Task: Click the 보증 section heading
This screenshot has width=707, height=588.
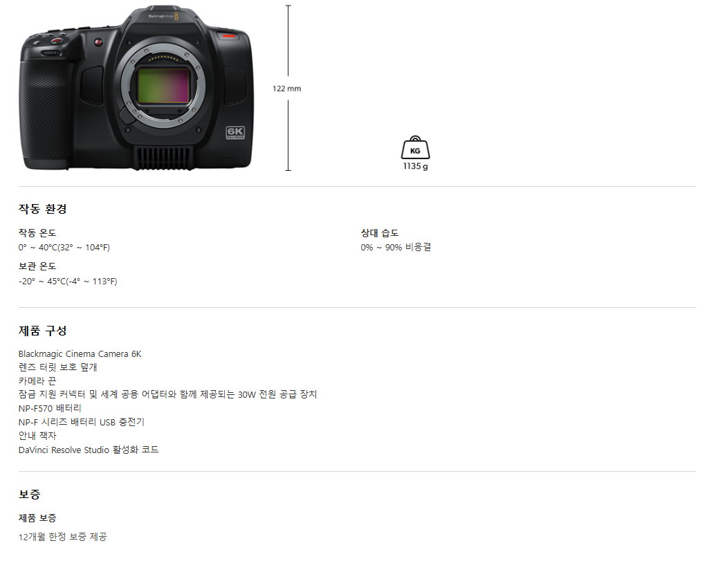Action: point(30,494)
